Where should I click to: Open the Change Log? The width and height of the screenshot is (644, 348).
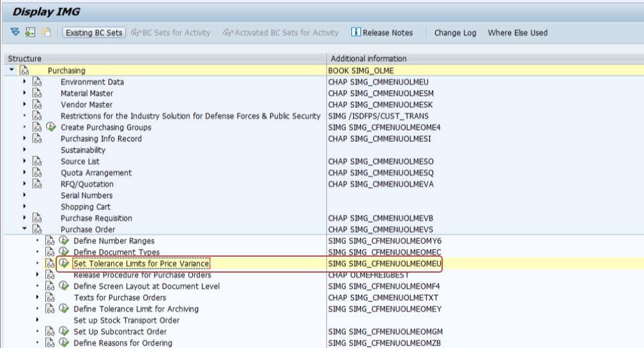[x=455, y=33]
